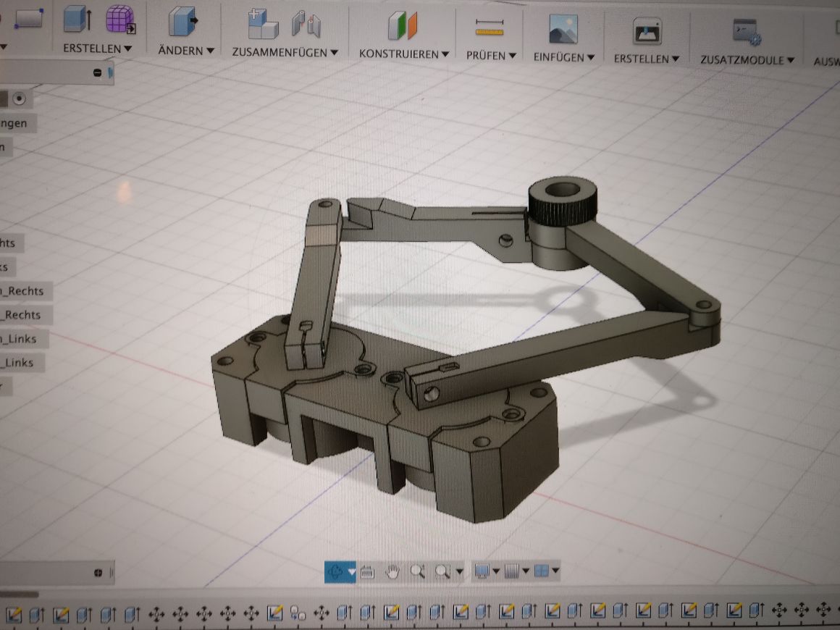Open Scripts and Add-Ins icon
Screen dimensions: 840x630
pyautogui.click(x=747, y=32)
